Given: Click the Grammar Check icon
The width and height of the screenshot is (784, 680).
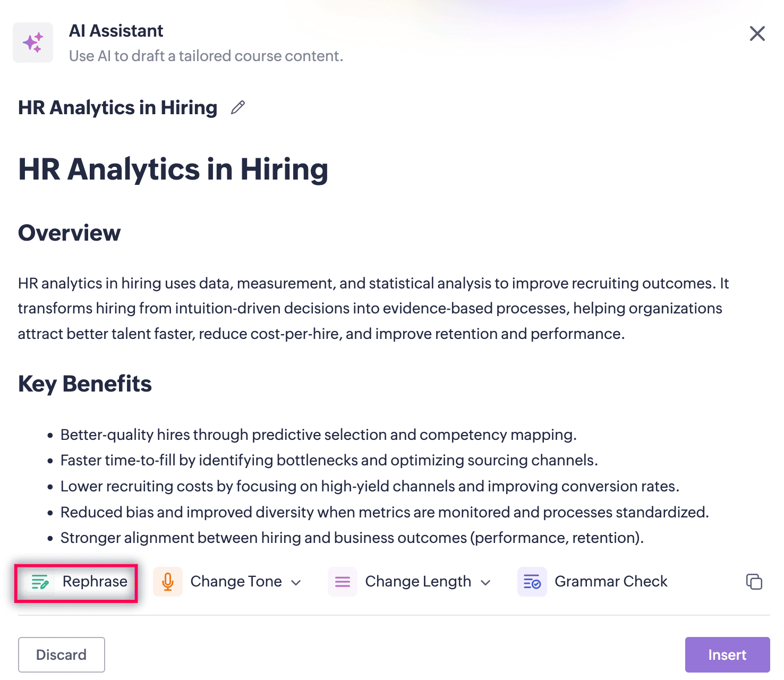Looking at the screenshot, I should point(532,582).
